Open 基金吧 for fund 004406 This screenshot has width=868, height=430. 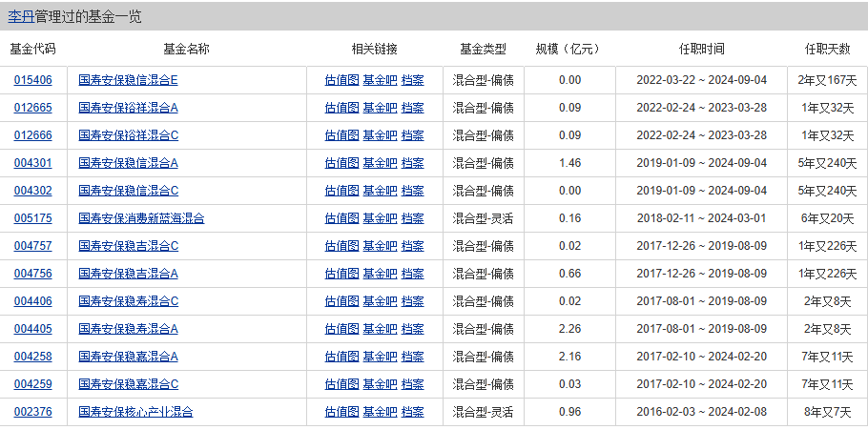380,301
